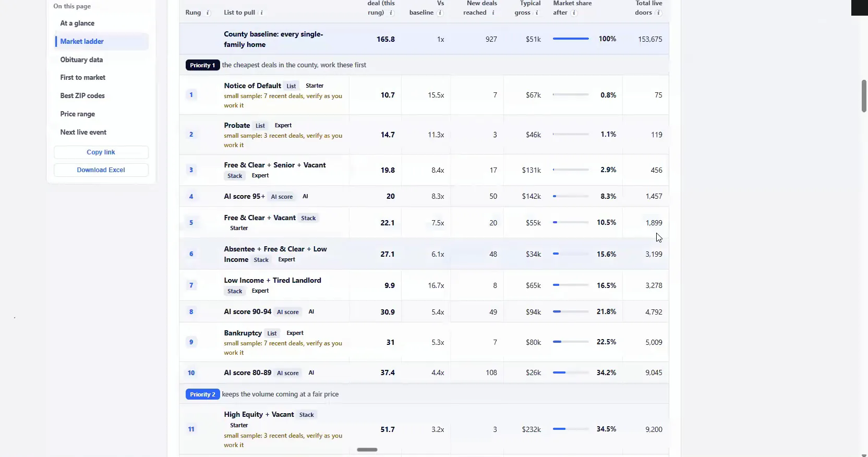Go to At a glance section
This screenshot has height=457, width=868.
[x=77, y=23]
